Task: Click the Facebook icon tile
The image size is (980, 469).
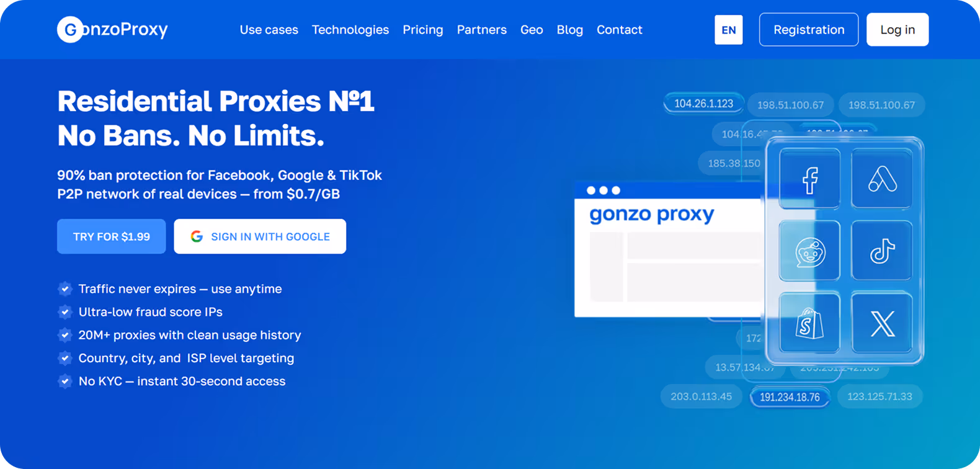Action: click(809, 179)
